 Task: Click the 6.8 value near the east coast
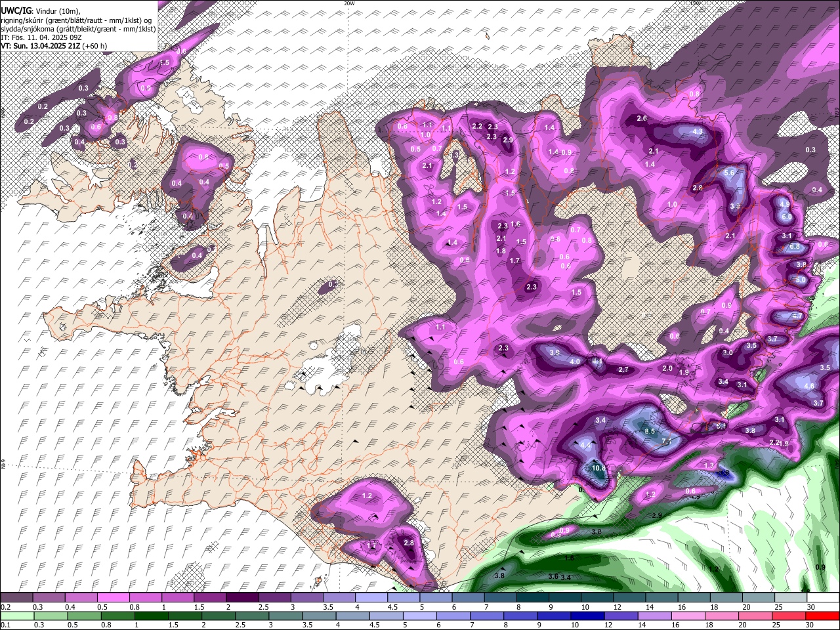point(795,247)
